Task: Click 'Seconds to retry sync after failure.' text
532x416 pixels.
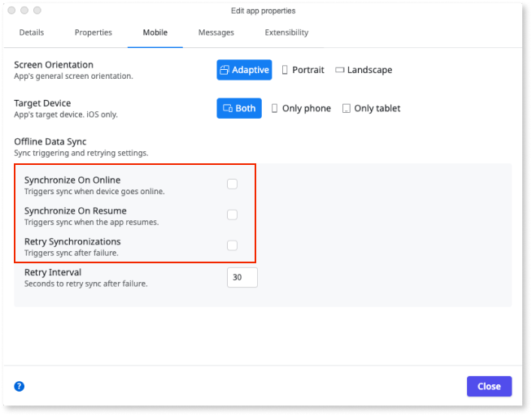Action: point(86,284)
